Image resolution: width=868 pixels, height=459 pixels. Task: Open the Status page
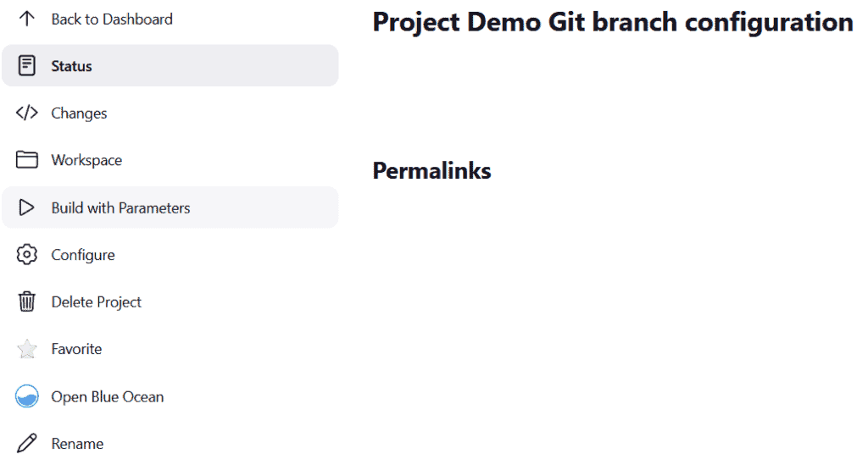[x=71, y=66]
